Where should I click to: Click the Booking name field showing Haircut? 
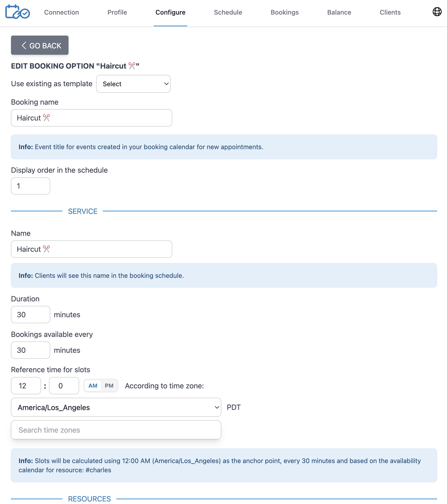pyautogui.click(x=91, y=118)
